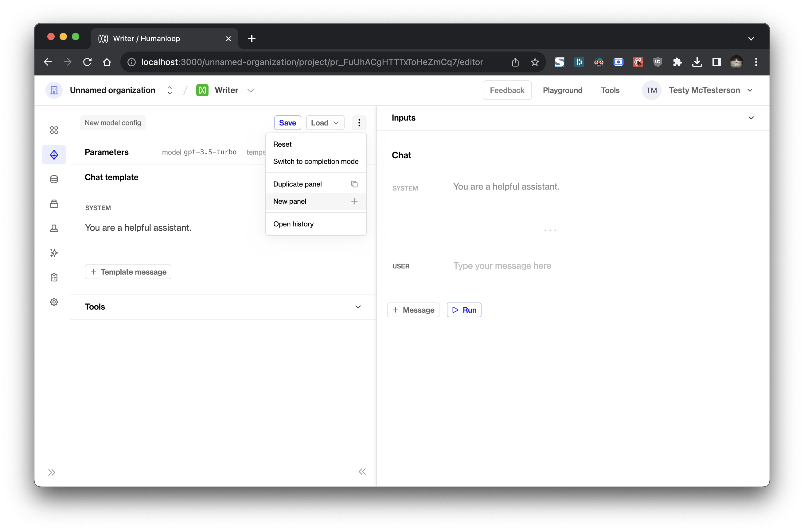Choose Switch to completion mode

tap(315, 161)
